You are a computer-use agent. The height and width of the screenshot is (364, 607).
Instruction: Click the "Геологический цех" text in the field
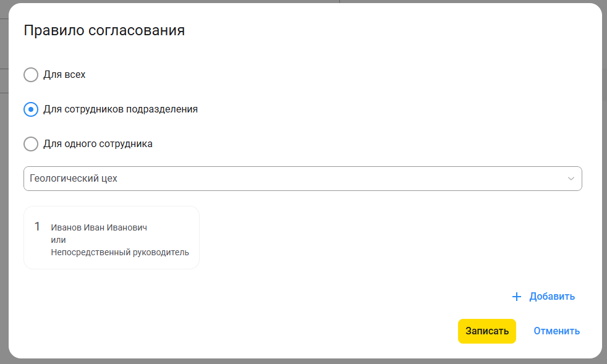coord(74,179)
